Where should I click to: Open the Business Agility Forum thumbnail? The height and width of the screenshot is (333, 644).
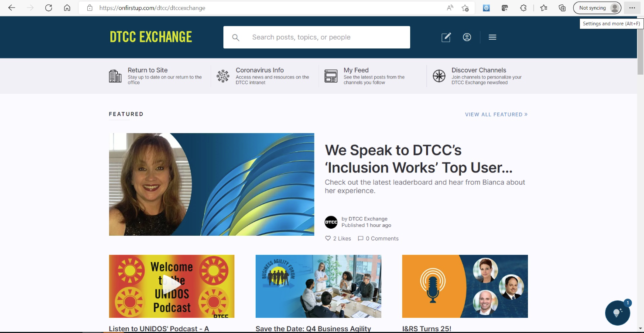pyautogui.click(x=319, y=286)
